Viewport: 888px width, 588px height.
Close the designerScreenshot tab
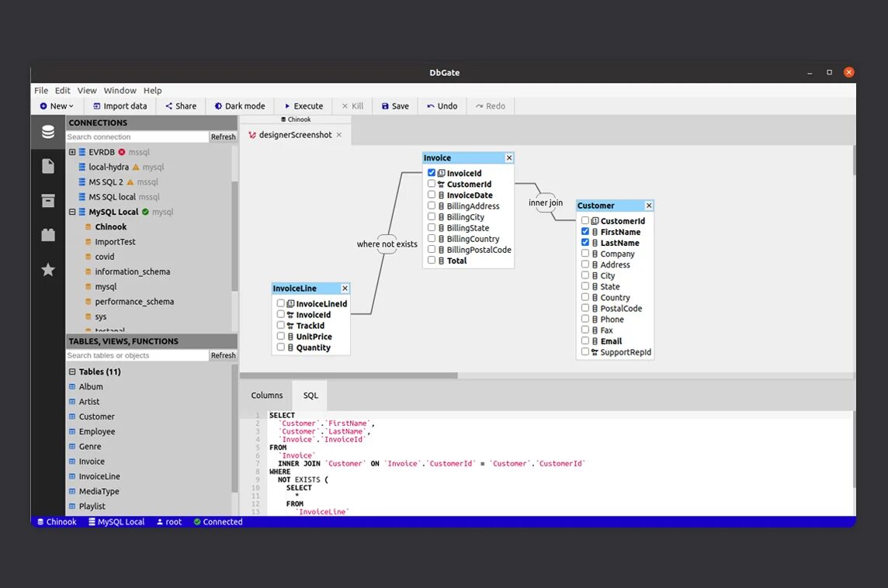coord(338,135)
